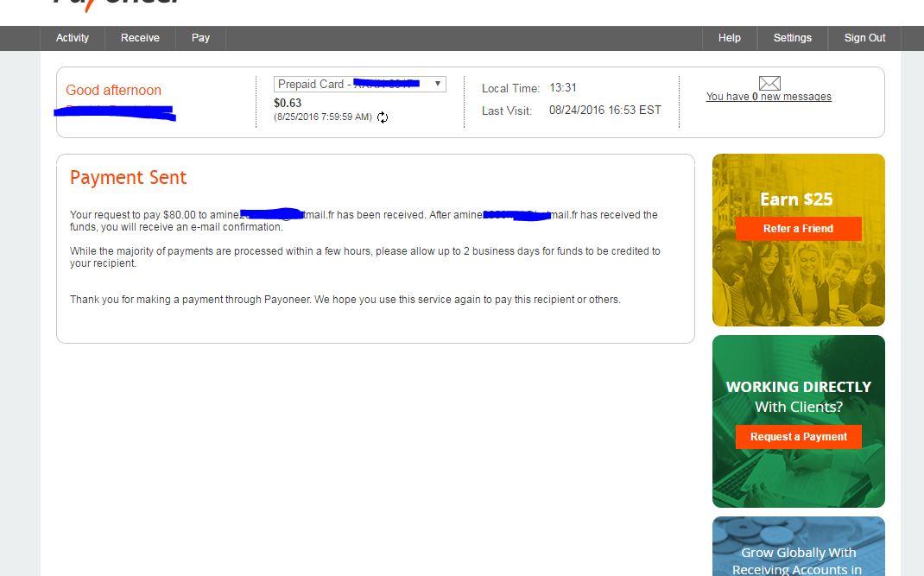The width and height of the screenshot is (924, 576).
Task: Click the Last Visit date 08/24/2016 16:53 EST
Action: (x=605, y=111)
